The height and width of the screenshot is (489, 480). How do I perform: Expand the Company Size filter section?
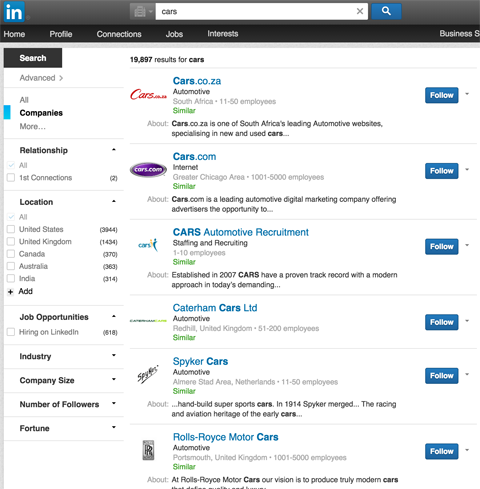[114, 379]
